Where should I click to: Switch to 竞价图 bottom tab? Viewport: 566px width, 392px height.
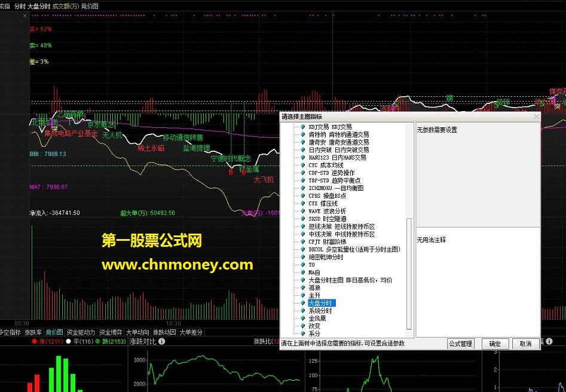tap(54, 332)
